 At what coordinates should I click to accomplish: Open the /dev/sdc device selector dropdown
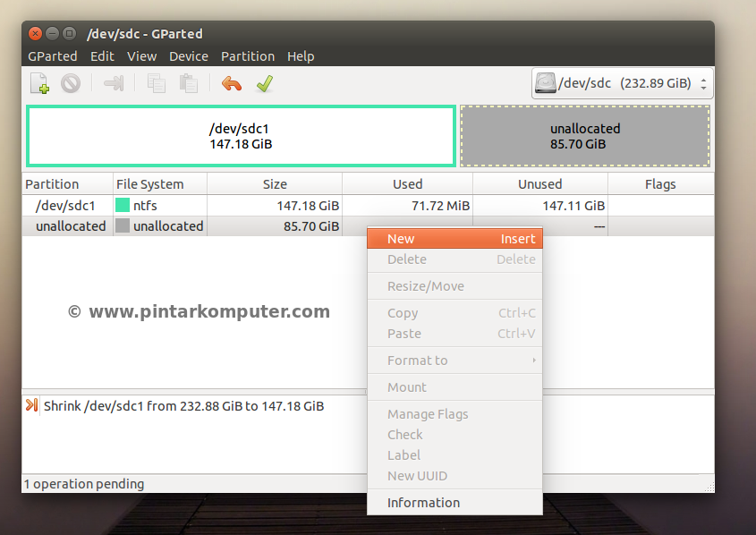click(622, 83)
